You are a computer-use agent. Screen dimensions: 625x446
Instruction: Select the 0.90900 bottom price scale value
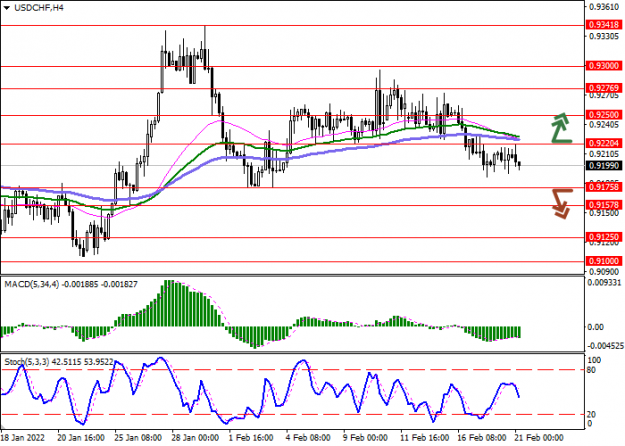(x=605, y=272)
